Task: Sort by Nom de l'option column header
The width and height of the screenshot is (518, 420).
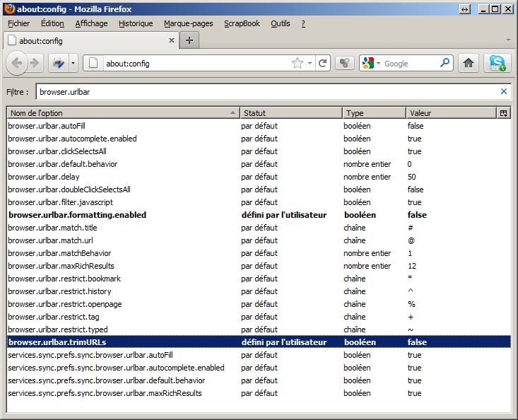Action: pos(123,113)
